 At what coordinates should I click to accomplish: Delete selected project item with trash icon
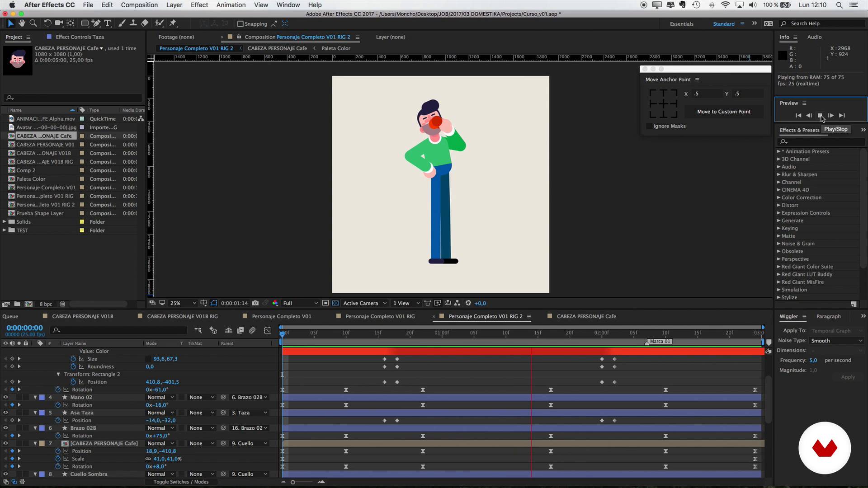point(63,304)
